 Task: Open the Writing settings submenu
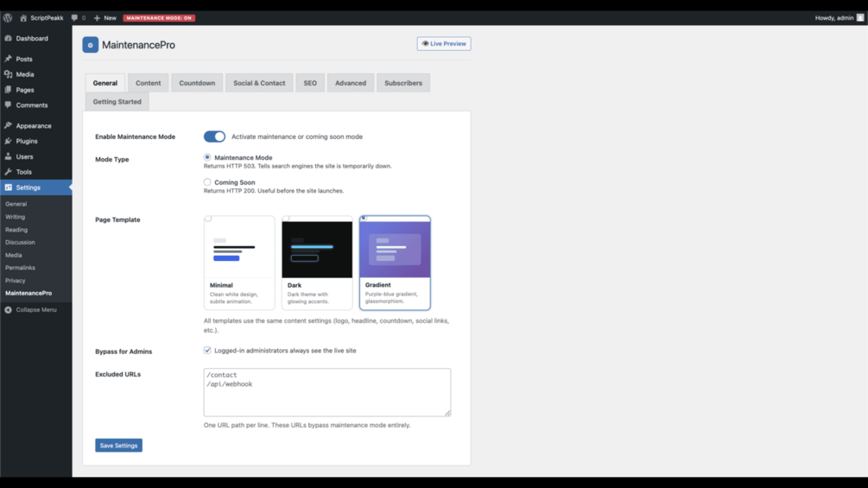(15, 217)
